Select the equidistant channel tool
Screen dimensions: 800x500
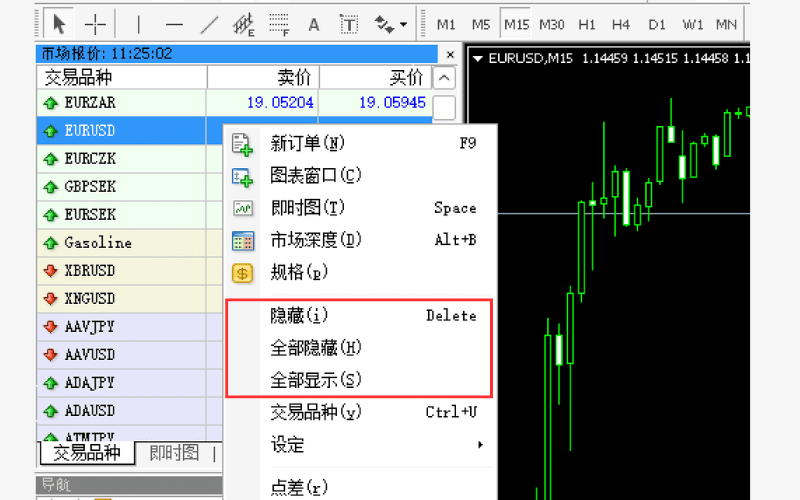click(243, 24)
